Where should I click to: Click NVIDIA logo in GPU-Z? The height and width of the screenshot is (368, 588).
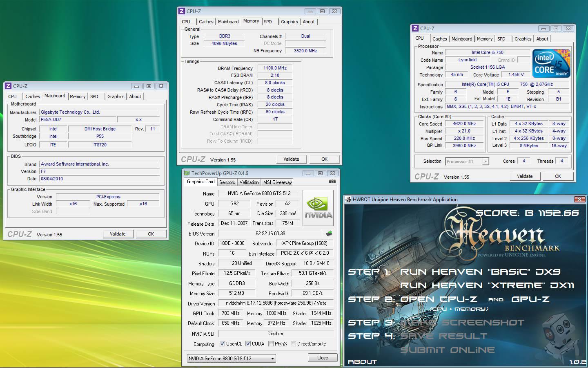pos(318,208)
